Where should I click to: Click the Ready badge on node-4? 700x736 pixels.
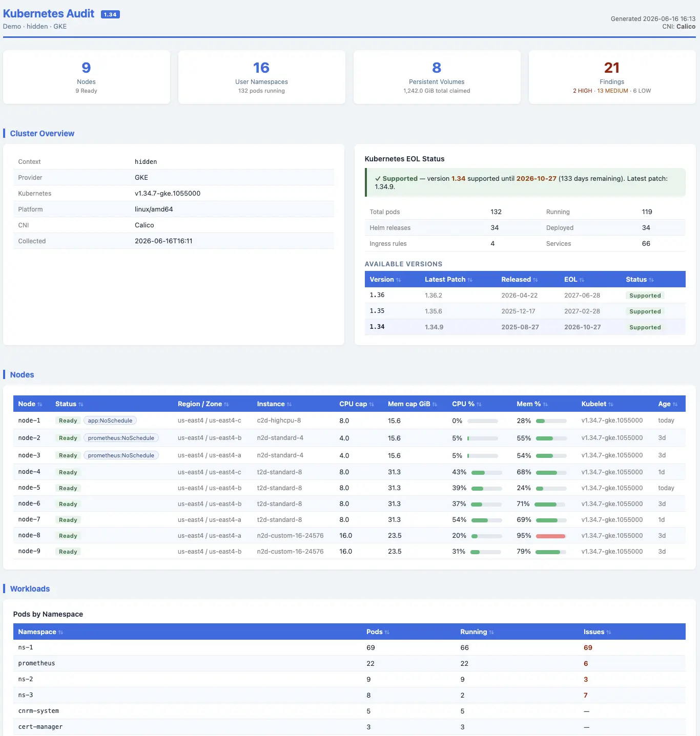68,472
